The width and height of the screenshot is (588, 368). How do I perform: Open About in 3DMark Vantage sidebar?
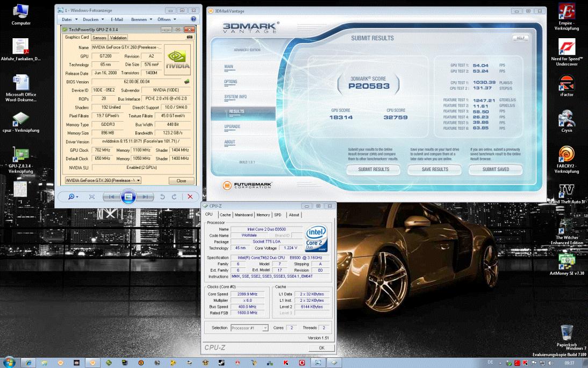tap(230, 142)
